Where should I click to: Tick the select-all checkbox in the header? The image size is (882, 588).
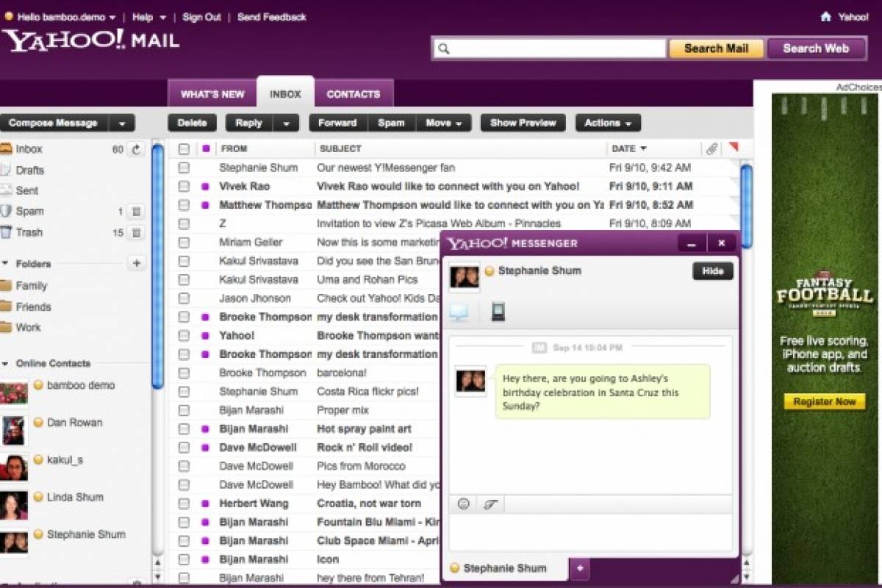pyautogui.click(x=184, y=149)
